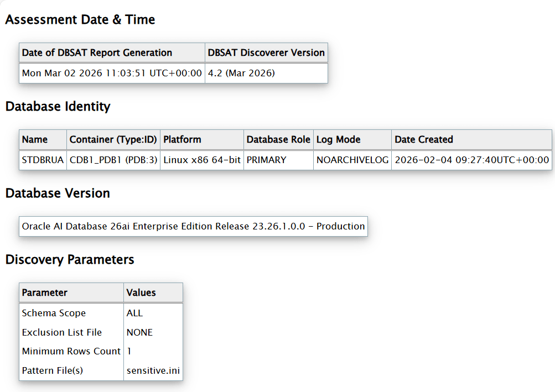Select the Schema Scope parameter row label

[x=54, y=313]
